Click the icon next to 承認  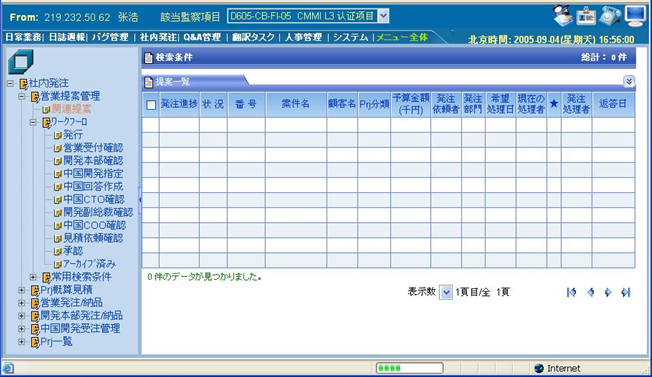click(x=58, y=251)
